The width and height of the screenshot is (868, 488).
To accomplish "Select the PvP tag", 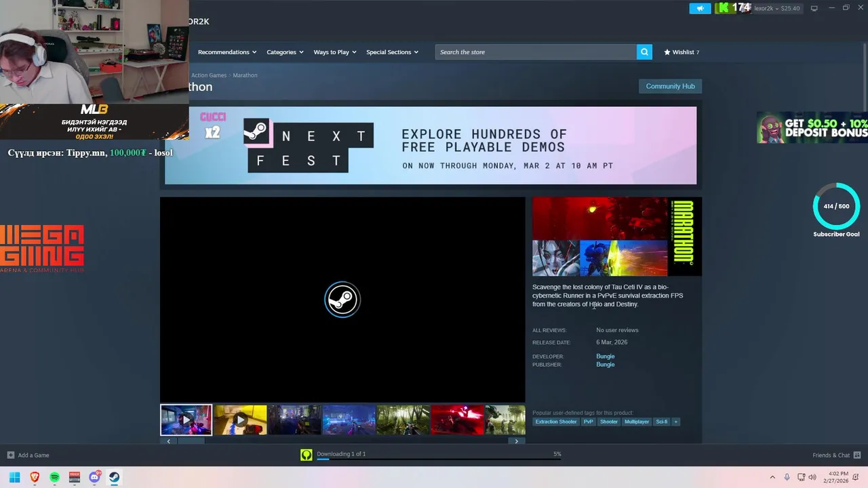I will coord(588,422).
